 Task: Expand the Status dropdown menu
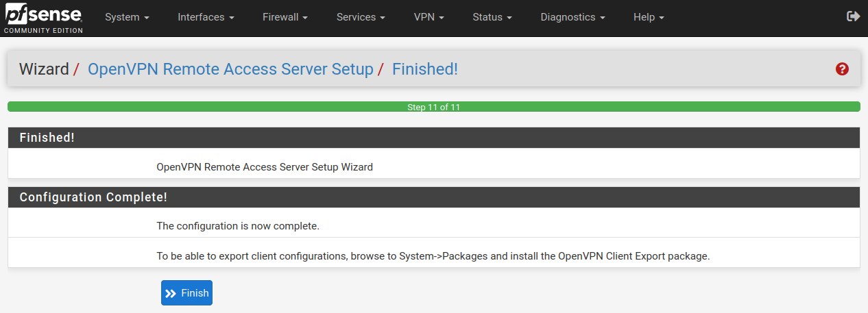pyautogui.click(x=492, y=17)
